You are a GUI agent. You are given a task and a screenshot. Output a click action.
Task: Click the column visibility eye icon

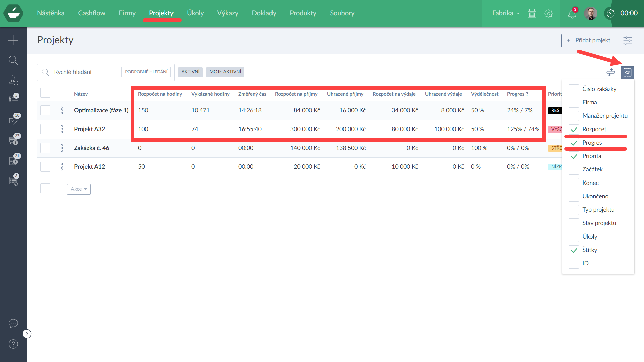tap(627, 72)
